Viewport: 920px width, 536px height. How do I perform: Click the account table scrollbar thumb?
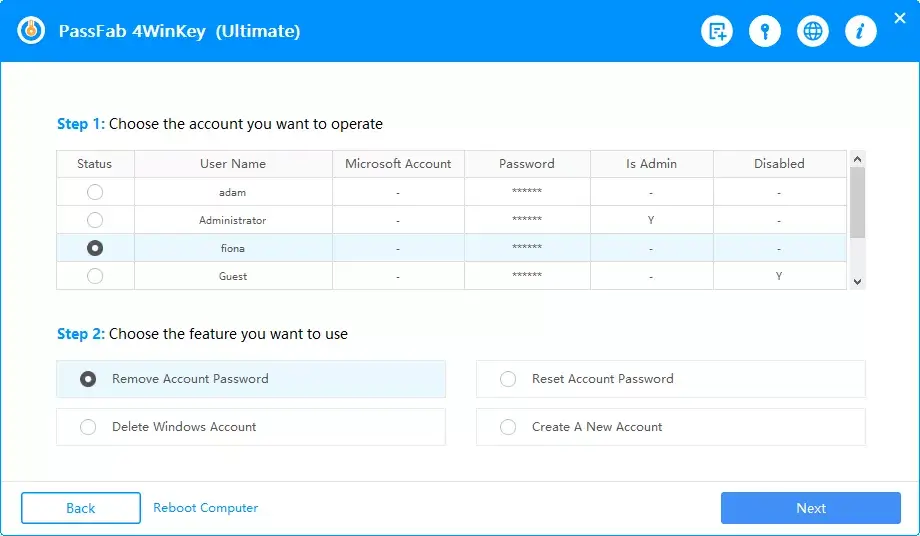[856, 202]
